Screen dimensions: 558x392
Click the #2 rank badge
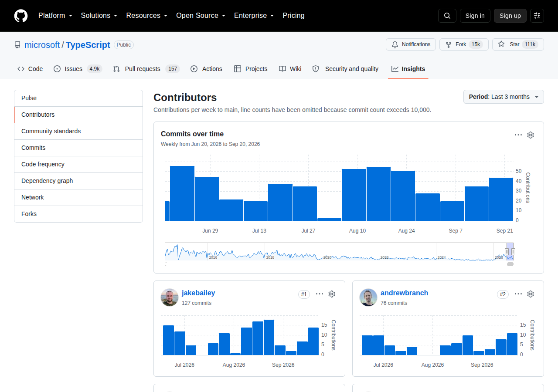click(x=503, y=294)
